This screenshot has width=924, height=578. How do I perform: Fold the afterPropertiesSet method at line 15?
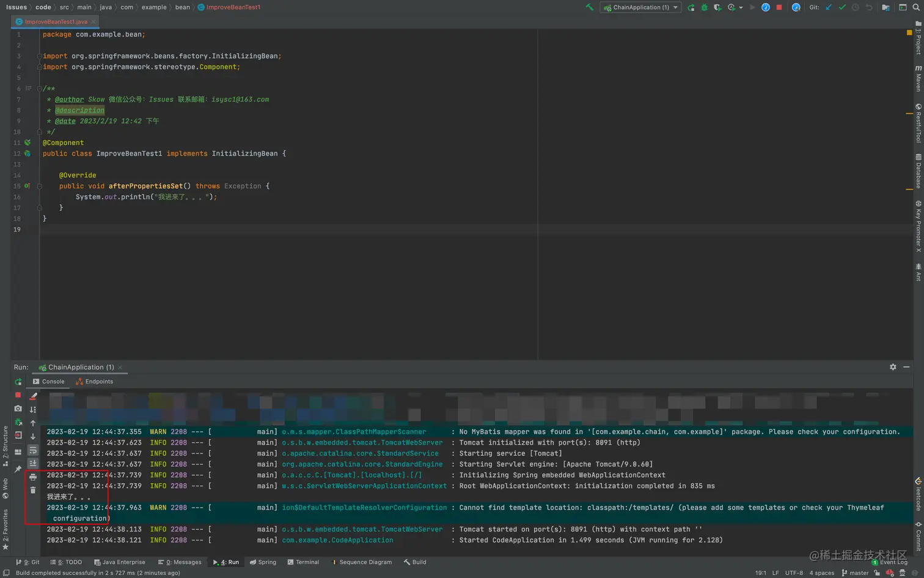pos(40,186)
